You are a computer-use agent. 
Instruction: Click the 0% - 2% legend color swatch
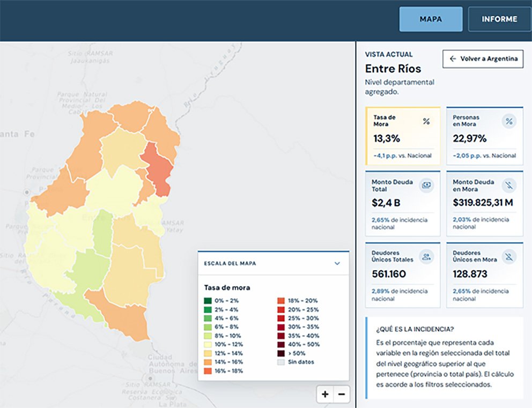tap(208, 301)
